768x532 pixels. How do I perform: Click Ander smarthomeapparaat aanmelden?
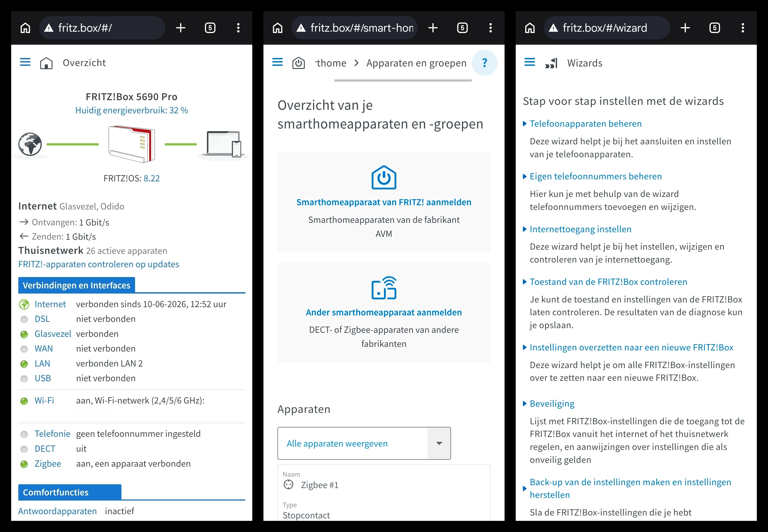click(x=384, y=313)
